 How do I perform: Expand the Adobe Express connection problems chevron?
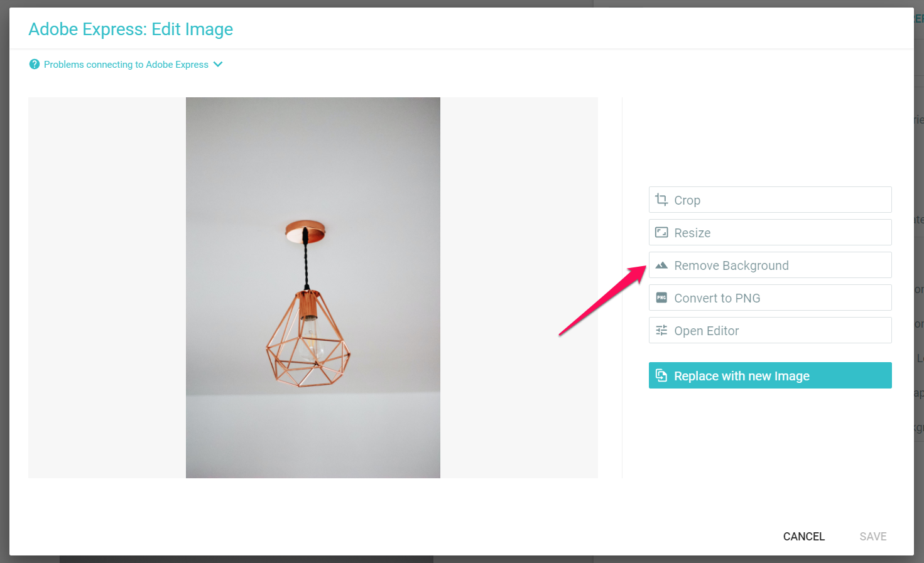coord(218,64)
